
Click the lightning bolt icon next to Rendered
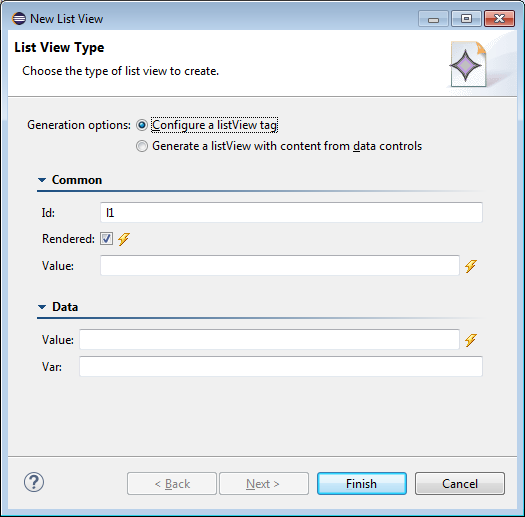[124, 239]
